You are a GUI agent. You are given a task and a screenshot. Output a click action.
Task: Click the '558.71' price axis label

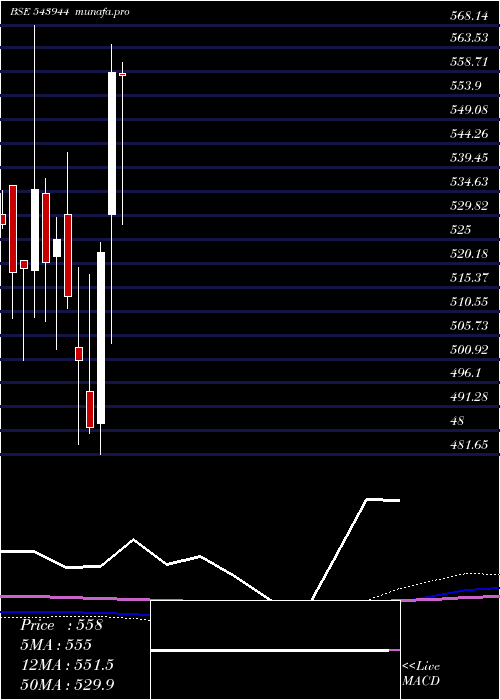(x=468, y=62)
